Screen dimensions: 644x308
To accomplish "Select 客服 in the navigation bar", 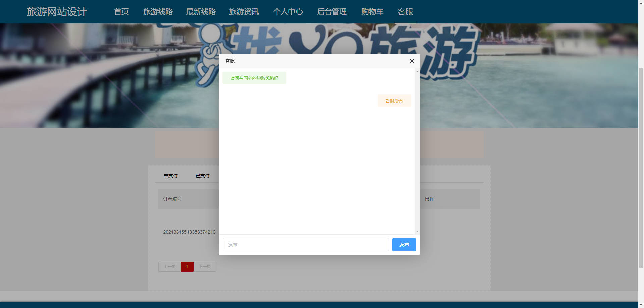I will coord(406,12).
